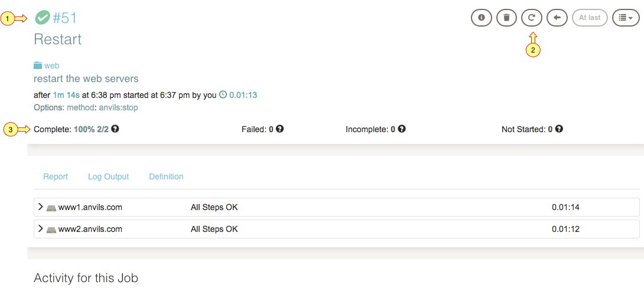Select the Report tab
This screenshot has width=644, height=288.
click(x=56, y=176)
